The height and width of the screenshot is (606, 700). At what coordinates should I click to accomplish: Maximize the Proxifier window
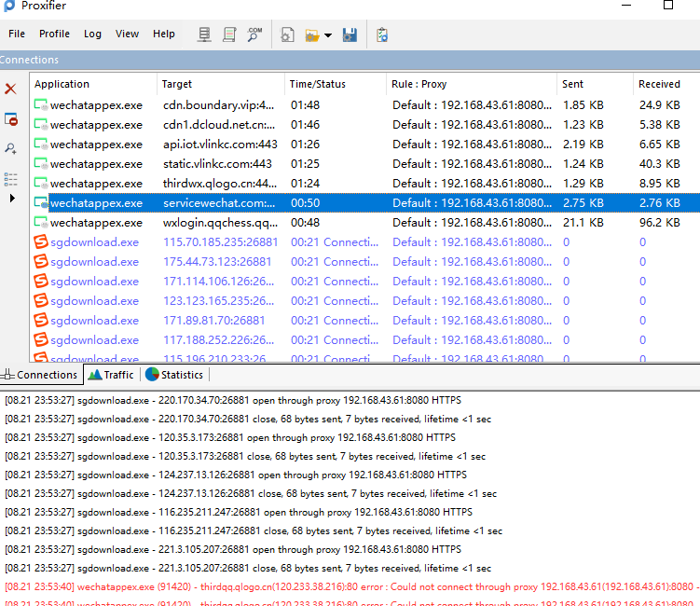[x=668, y=5]
